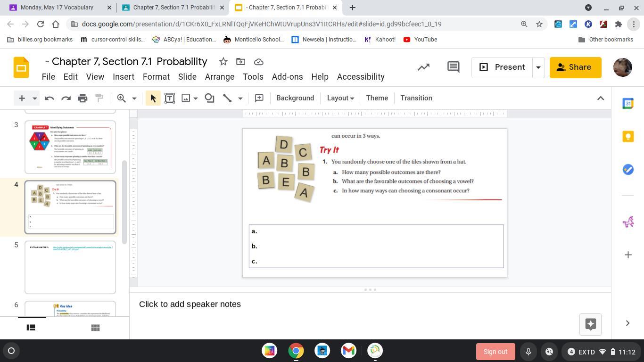
Task: Open the View menu
Action: click(x=95, y=77)
